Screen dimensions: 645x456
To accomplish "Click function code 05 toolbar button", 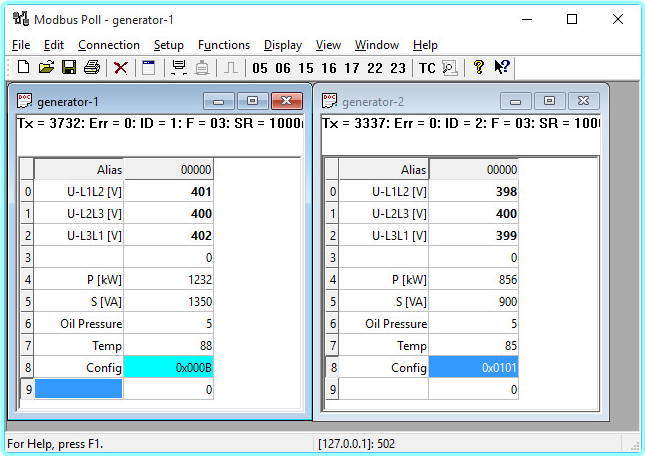I will pos(260,68).
